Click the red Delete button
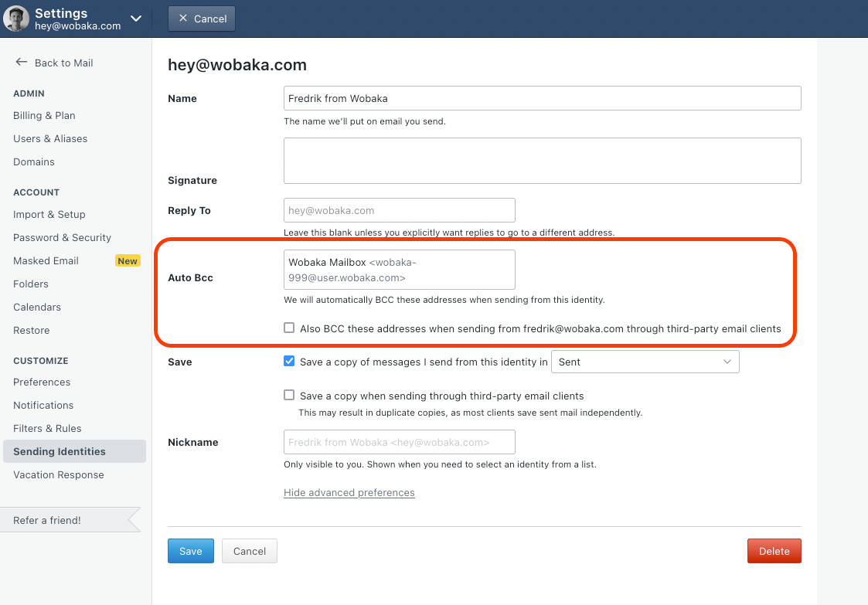Image resolution: width=868 pixels, height=605 pixels. [x=774, y=552]
